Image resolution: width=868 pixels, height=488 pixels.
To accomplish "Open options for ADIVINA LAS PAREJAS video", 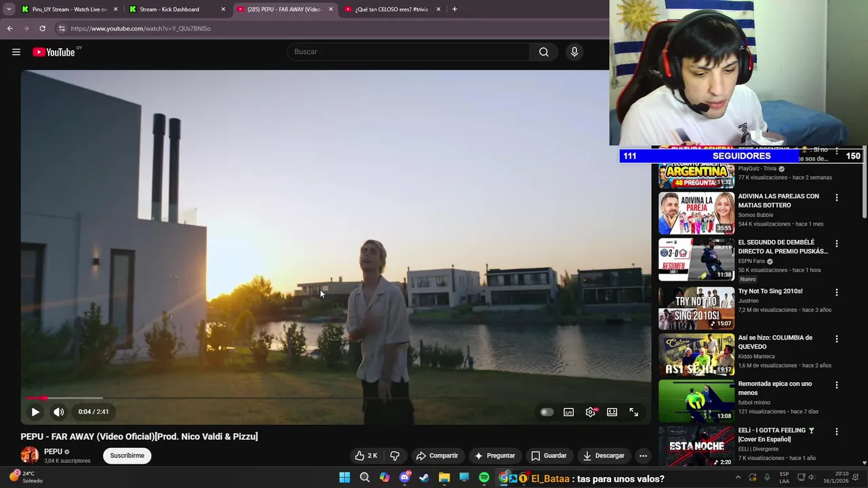I will 837,198.
